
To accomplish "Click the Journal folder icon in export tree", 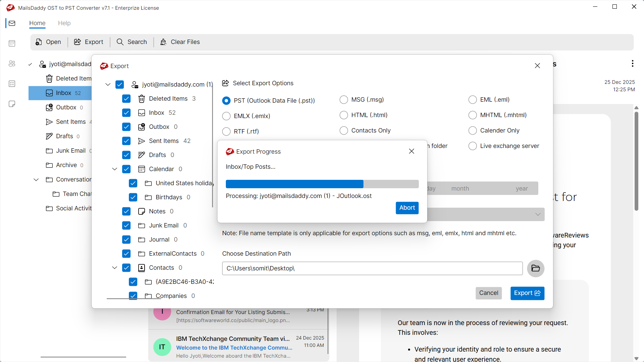I will coord(142,240).
